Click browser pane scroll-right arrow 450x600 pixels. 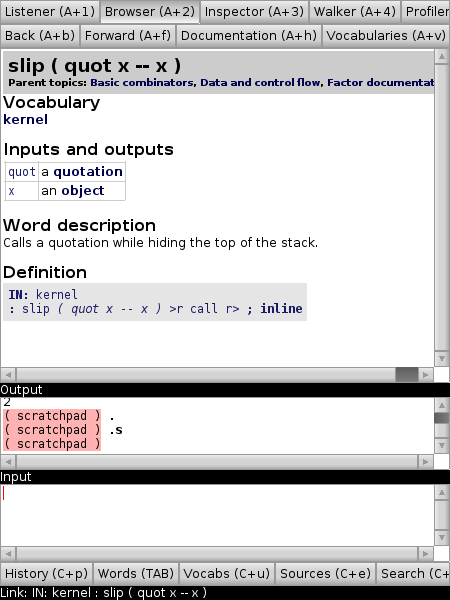tap(426, 375)
